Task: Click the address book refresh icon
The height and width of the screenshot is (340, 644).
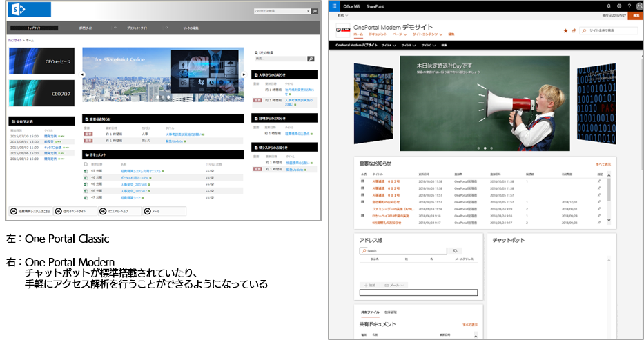Action: (455, 251)
